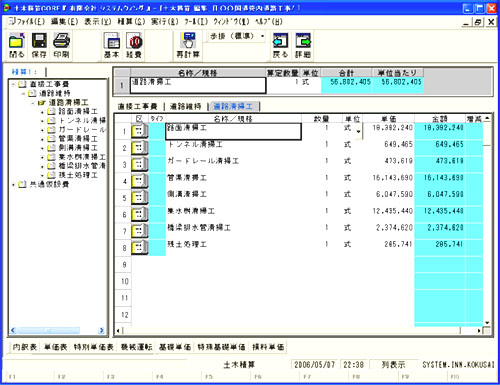
Task: Open the ﾂｰﾙ(T) menu
Action: (196, 22)
